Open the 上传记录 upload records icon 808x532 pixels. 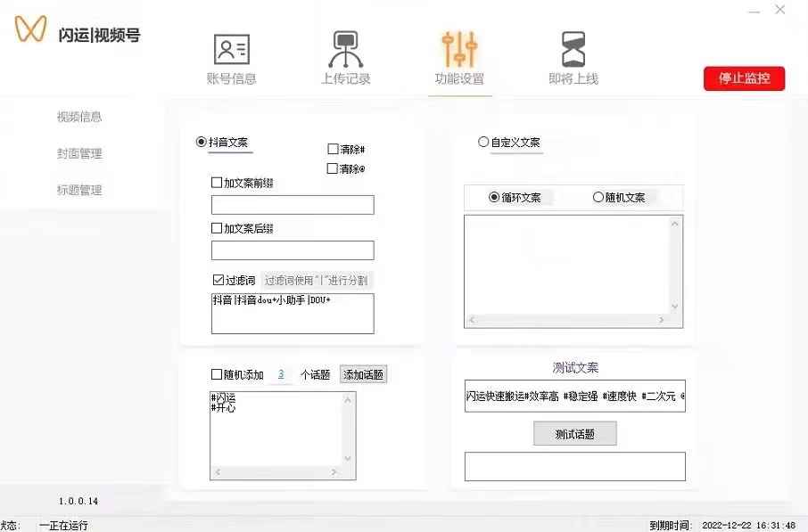[x=345, y=49]
